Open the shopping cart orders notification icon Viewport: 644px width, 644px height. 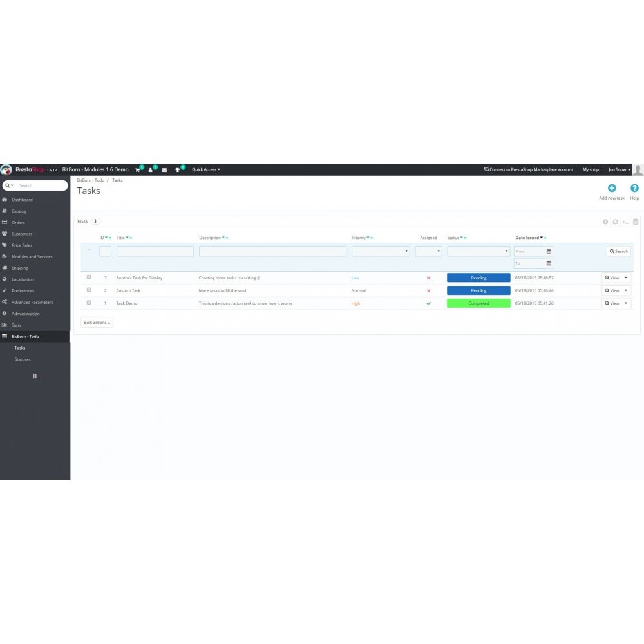[138, 170]
